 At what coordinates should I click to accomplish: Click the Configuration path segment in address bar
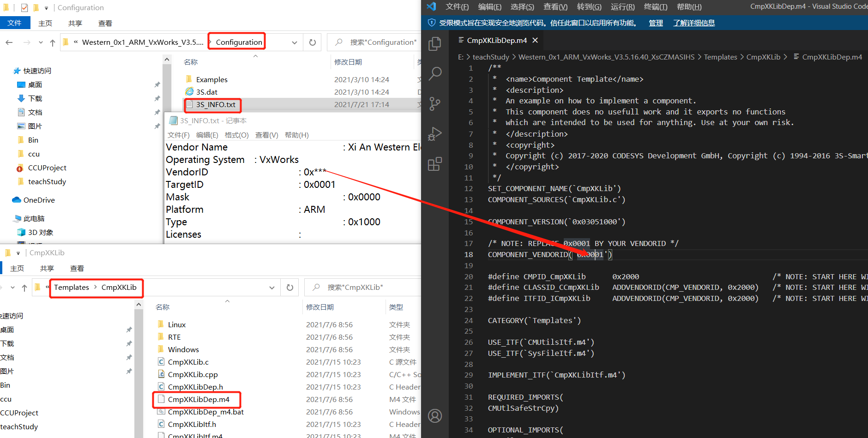(239, 42)
